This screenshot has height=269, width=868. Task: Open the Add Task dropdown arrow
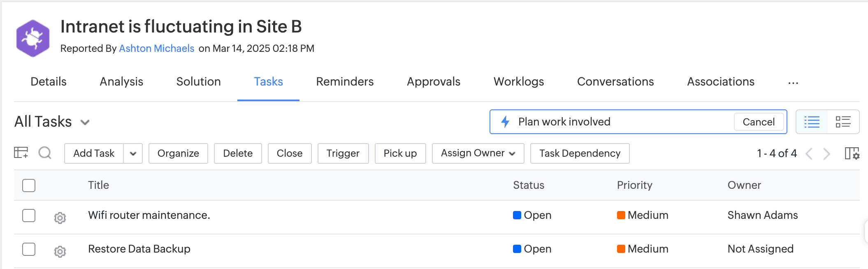[x=133, y=153]
